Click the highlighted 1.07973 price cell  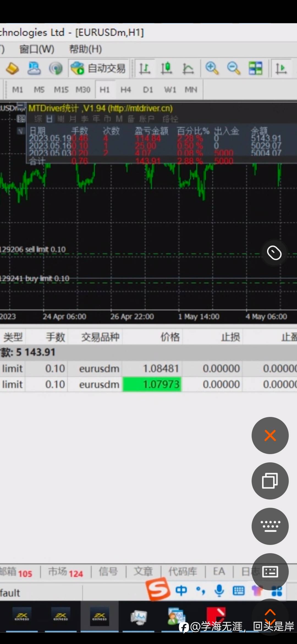click(x=152, y=384)
